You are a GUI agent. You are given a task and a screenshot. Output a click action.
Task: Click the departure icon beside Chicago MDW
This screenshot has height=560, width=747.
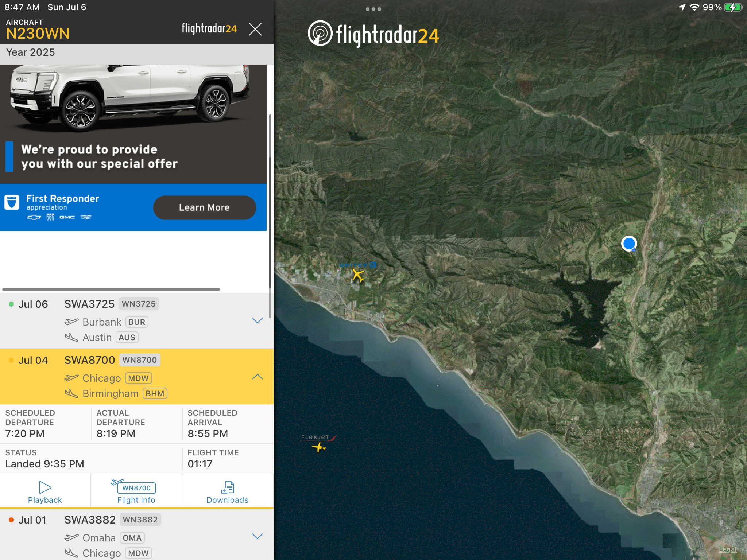coord(71,378)
